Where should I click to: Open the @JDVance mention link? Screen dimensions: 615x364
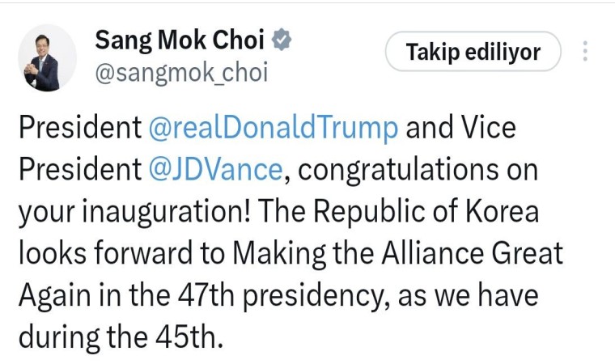coord(217,170)
